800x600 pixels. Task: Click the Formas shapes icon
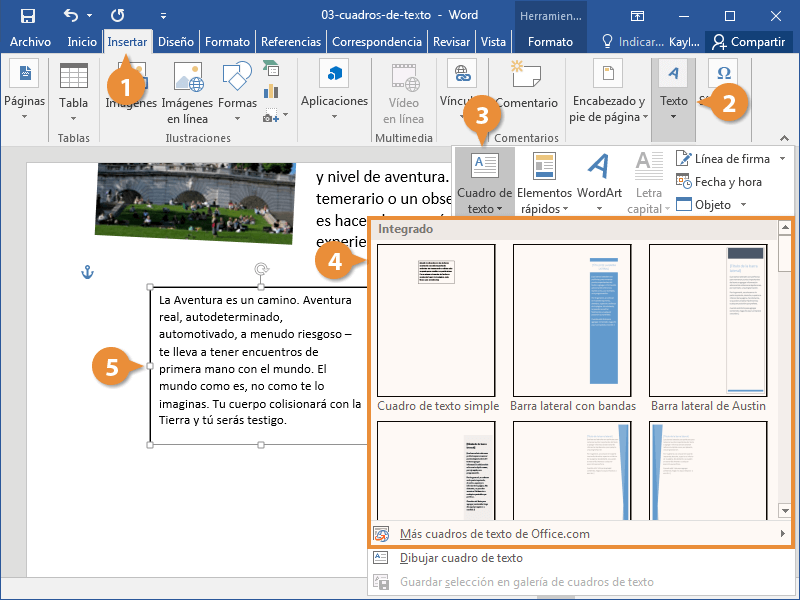point(237,76)
